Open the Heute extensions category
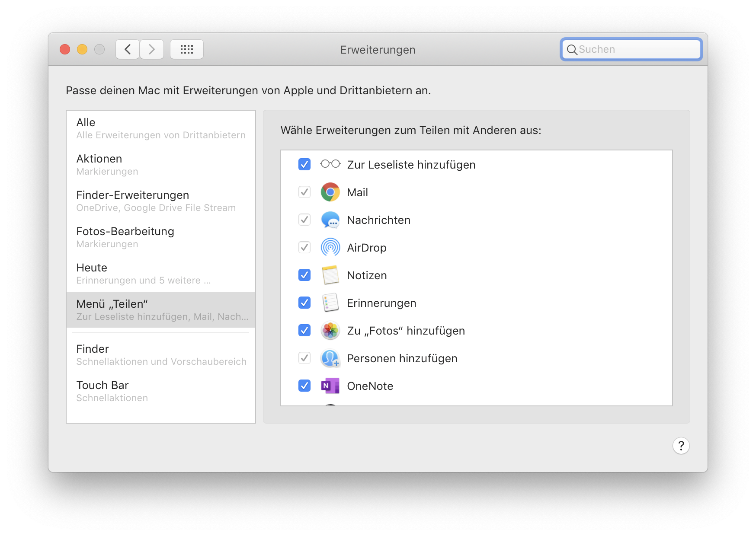Viewport: 756px width, 536px height. coord(160,274)
